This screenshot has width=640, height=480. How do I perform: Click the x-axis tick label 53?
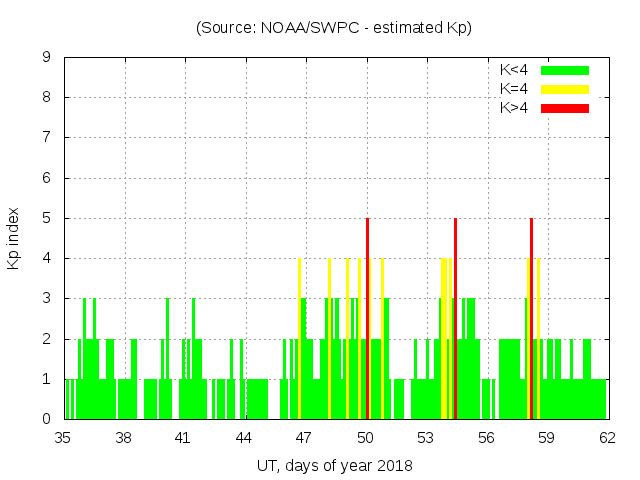coord(426,437)
